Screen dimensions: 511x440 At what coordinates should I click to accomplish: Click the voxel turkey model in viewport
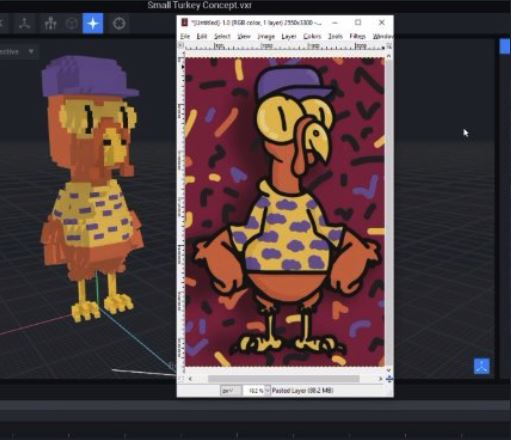tap(92, 189)
